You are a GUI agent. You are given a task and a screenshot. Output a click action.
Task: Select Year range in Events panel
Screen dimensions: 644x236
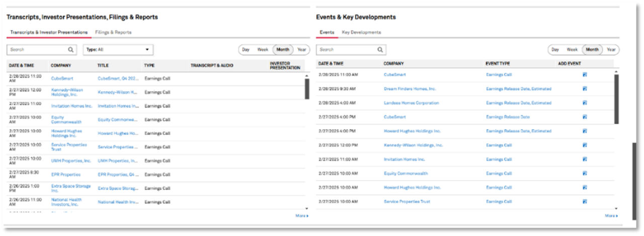pos(611,50)
